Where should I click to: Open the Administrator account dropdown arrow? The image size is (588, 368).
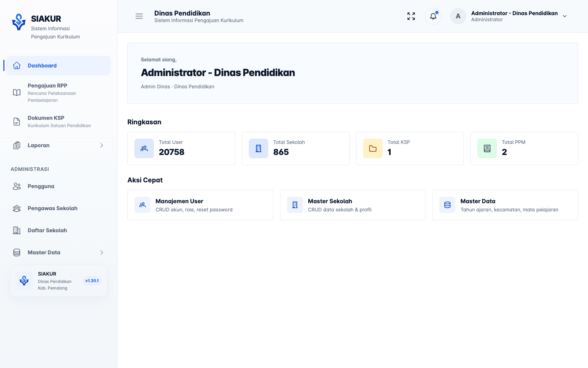point(565,16)
